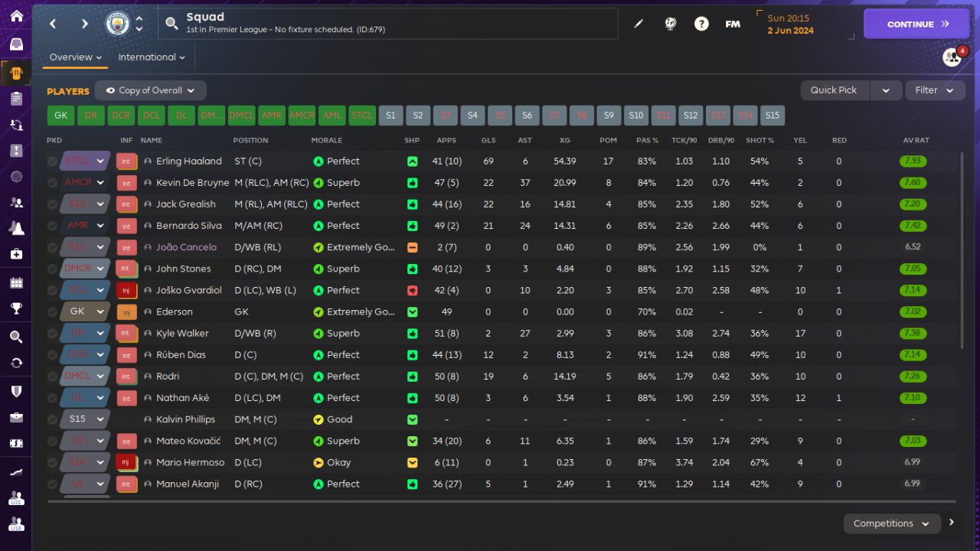Image resolution: width=980 pixels, height=551 pixels.
Task: Click the help question mark icon
Action: (701, 24)
